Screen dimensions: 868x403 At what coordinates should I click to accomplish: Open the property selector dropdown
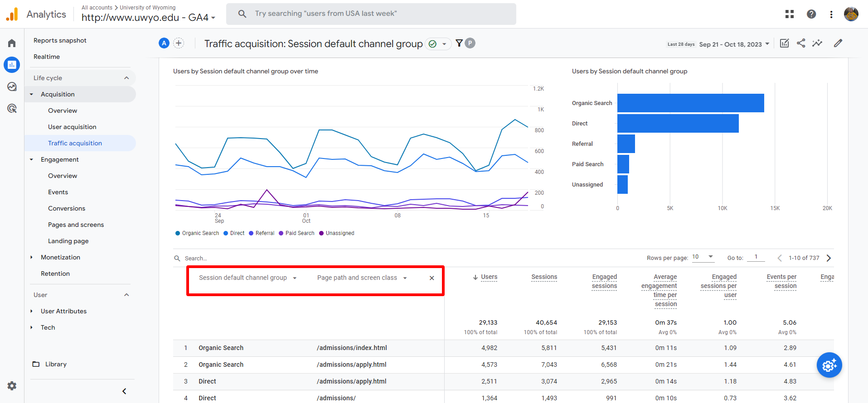tap(149, 18)
